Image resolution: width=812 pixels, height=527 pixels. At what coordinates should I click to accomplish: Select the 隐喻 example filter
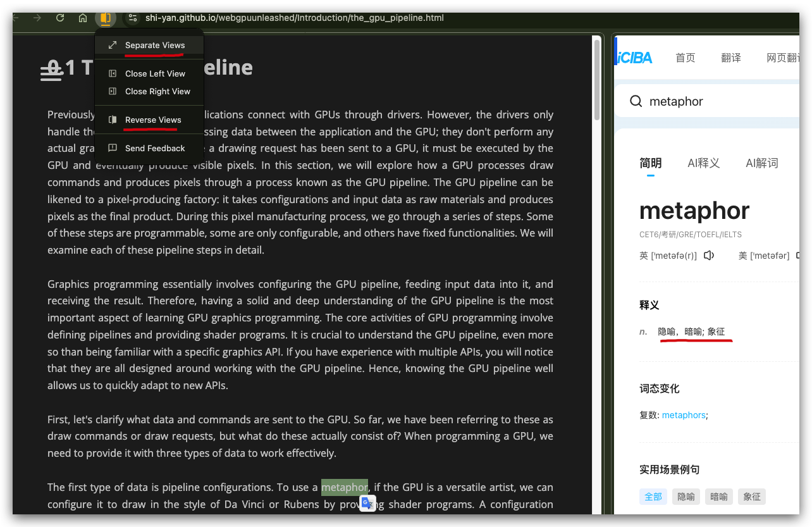[686, 497]
